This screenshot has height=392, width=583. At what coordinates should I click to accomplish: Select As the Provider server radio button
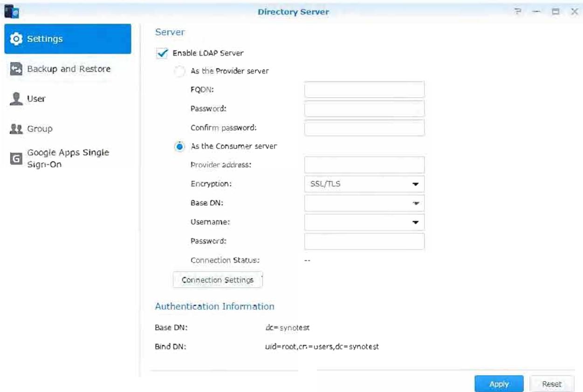pyautogui.click(x=179, y=72)
